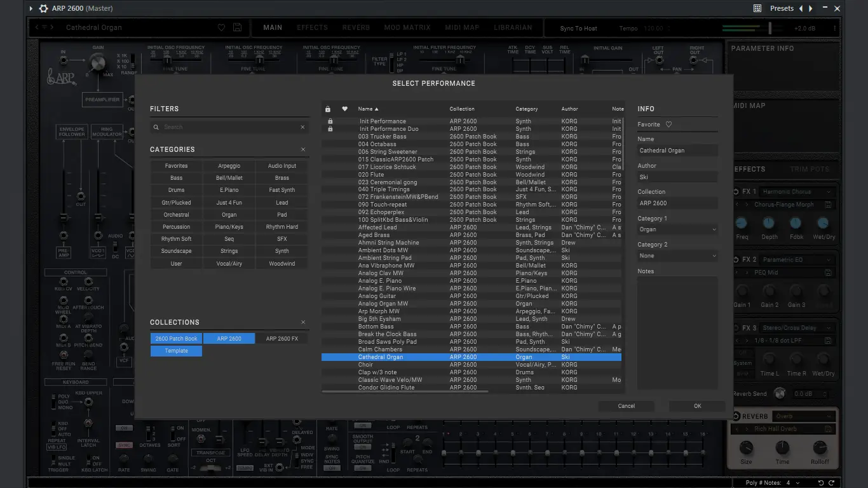The height and width of the screenshot is (488, 868).
Task: Click the lock column header icon
Action: point(328,109)
